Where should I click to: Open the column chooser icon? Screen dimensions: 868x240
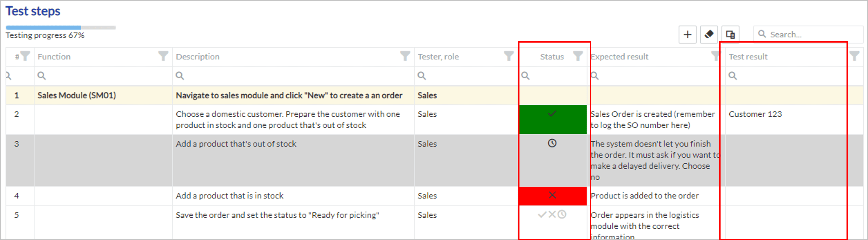[x=730, y=34]
